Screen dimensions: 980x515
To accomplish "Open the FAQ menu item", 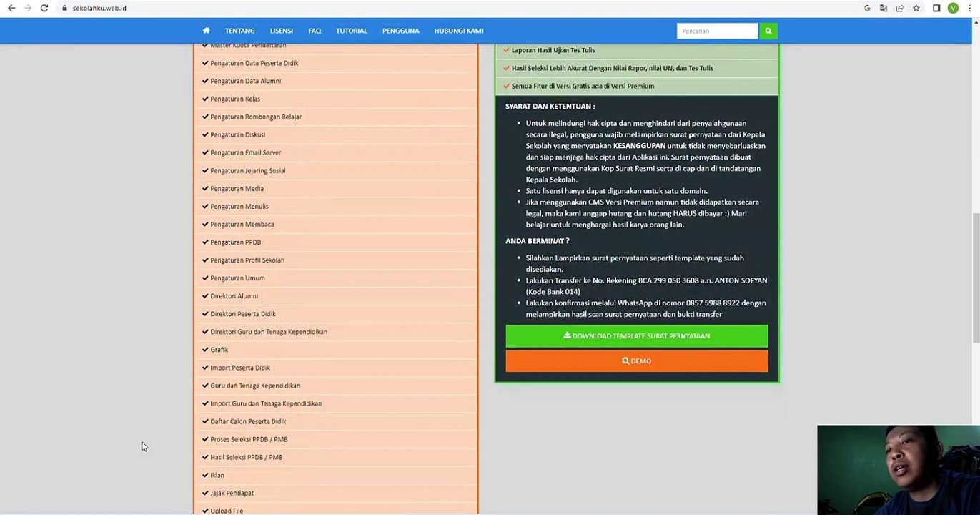I will point(315,31).
